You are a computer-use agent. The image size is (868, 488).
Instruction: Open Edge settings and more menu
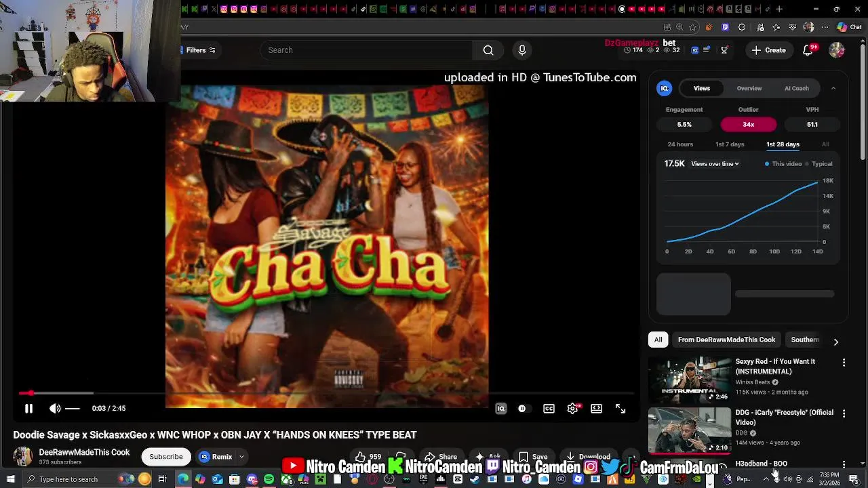point(825,27)
